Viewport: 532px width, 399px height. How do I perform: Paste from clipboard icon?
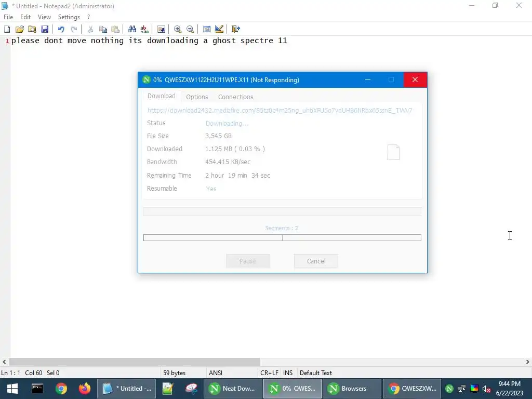(115, 29)
